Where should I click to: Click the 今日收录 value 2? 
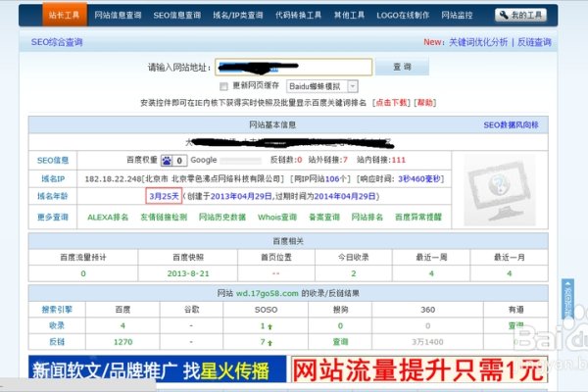354,273
